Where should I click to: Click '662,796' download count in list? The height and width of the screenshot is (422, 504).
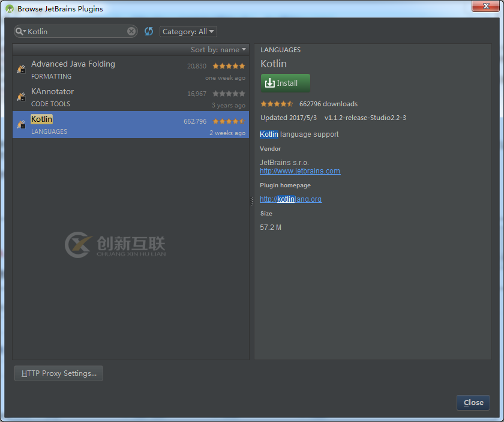click(195, 121)
